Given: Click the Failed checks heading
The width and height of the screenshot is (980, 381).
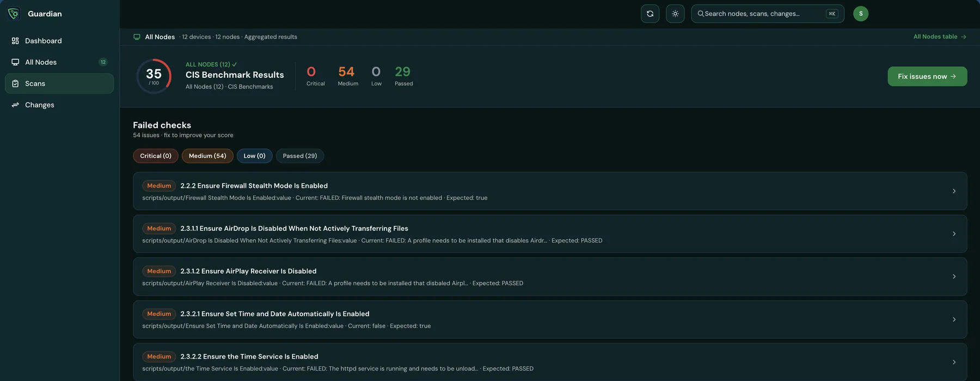Looking at the screenshot, I should [x=162, y=125].
